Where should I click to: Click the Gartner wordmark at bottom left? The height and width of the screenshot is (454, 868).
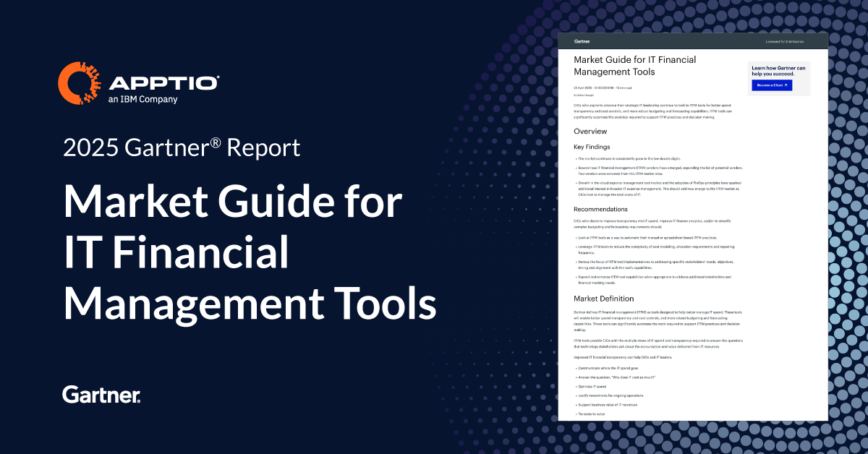(x=100, y=395)
